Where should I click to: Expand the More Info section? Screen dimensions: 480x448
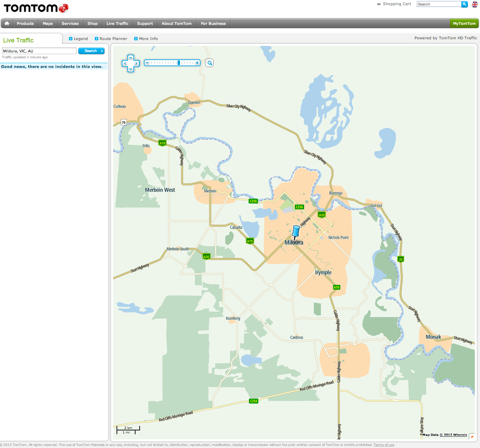tap(146, 39)
